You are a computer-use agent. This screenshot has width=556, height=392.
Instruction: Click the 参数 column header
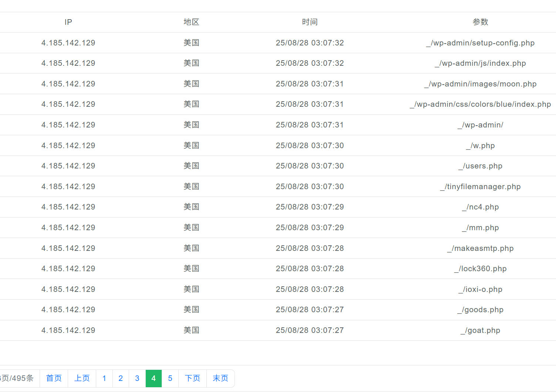pyautogui.click(x=481, y=22)
